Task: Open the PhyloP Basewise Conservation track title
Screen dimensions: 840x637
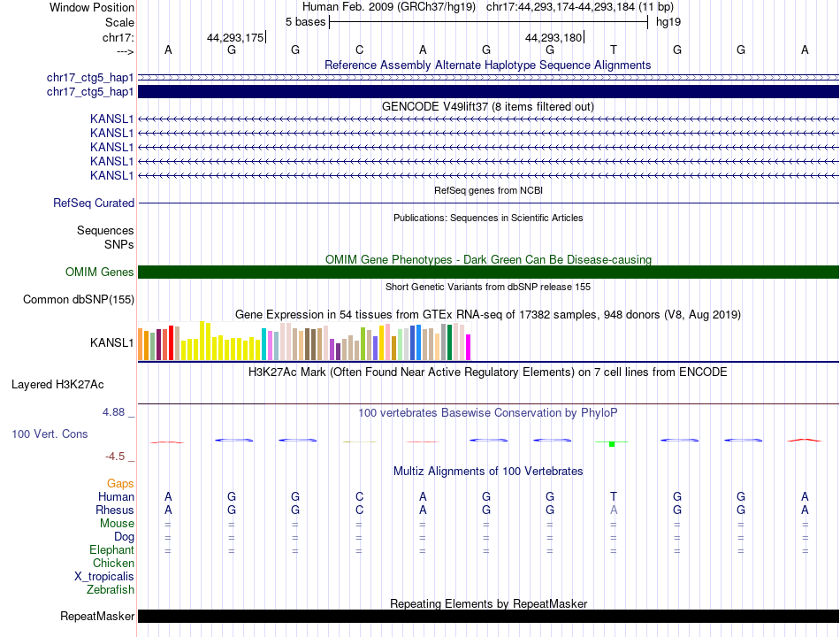Action: (x=488, y=413)
